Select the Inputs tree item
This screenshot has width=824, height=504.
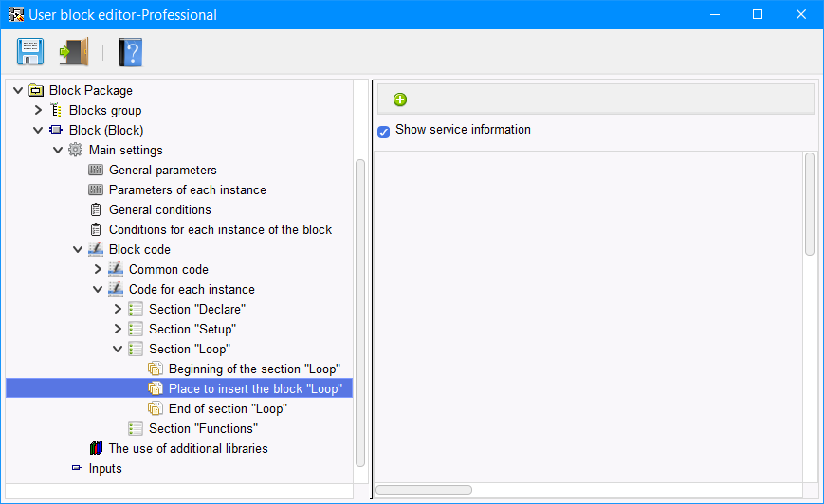105,468
